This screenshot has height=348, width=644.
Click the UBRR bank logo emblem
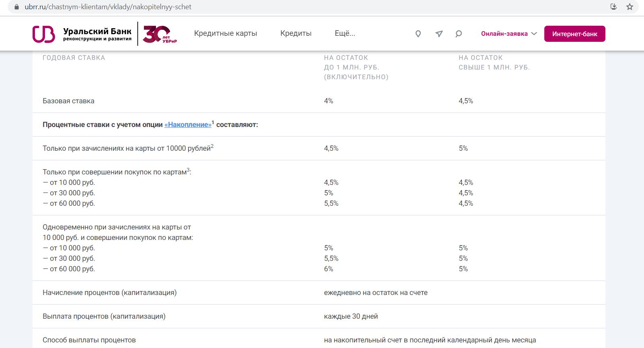click(43, 34)
